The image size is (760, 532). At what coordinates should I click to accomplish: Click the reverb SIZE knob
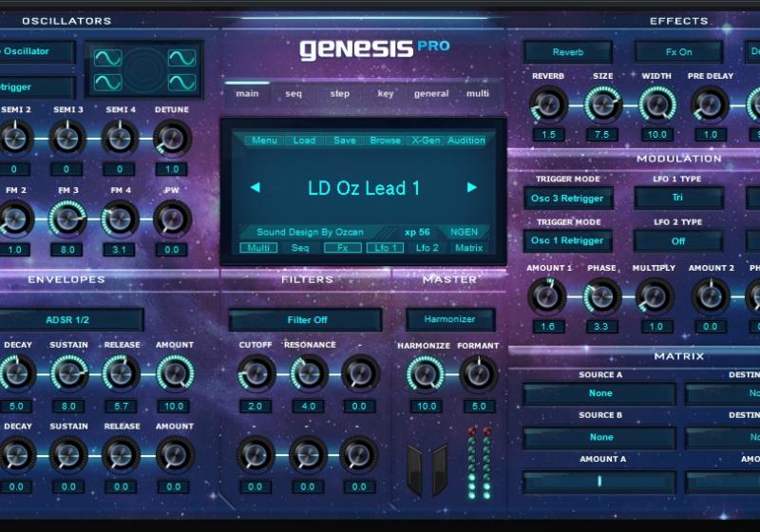tap(602, 104)
